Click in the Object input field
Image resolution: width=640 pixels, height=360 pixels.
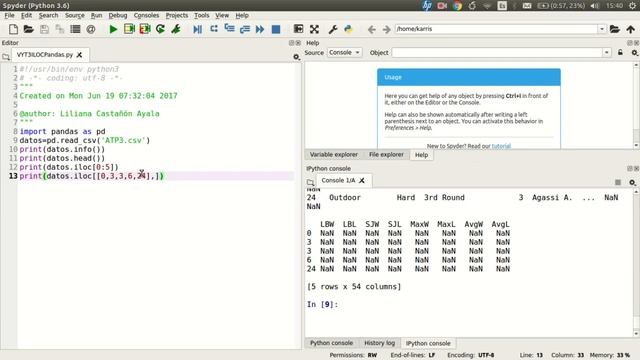coord(497,53)
